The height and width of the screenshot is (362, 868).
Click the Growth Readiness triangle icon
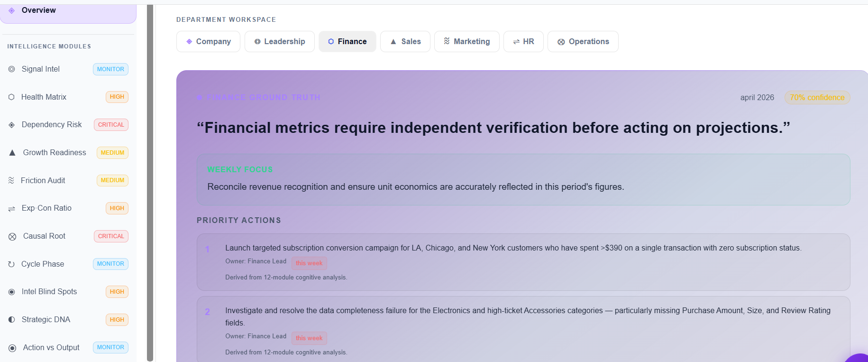[12, 153]
